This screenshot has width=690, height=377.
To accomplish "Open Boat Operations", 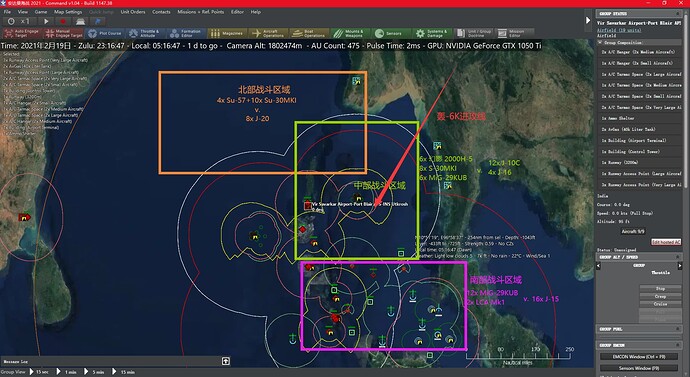I will [x=308, y=33].
